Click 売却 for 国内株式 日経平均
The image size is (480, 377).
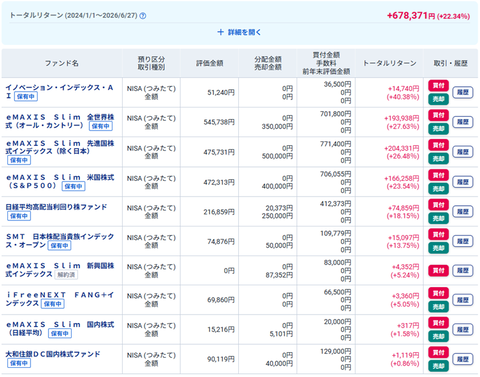point(438,336)
